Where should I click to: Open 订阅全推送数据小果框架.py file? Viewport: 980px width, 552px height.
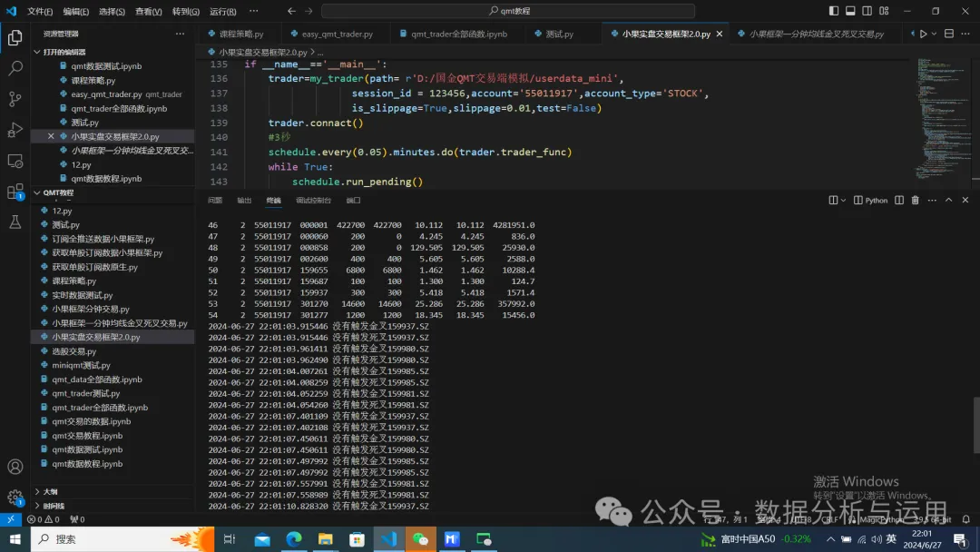coord(103,239)
